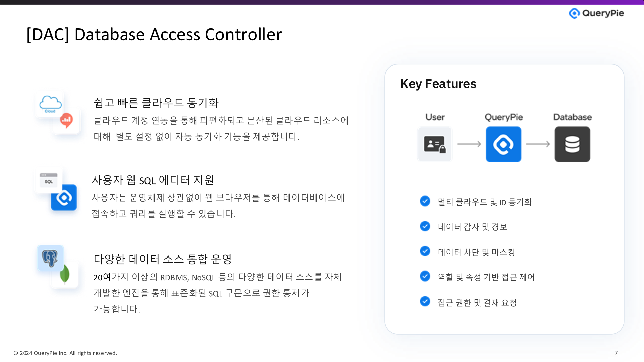The height and width of the screenshot is (362, 644).
Task: Click the MongoDB green leaf icon
Action: (x=65, y=274)
